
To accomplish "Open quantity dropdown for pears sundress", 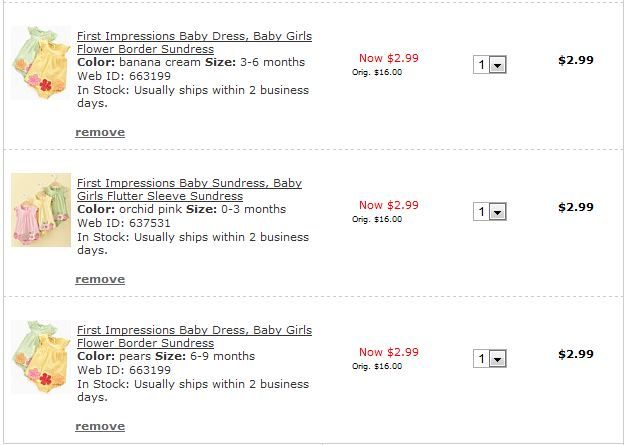I will (490, 359).
